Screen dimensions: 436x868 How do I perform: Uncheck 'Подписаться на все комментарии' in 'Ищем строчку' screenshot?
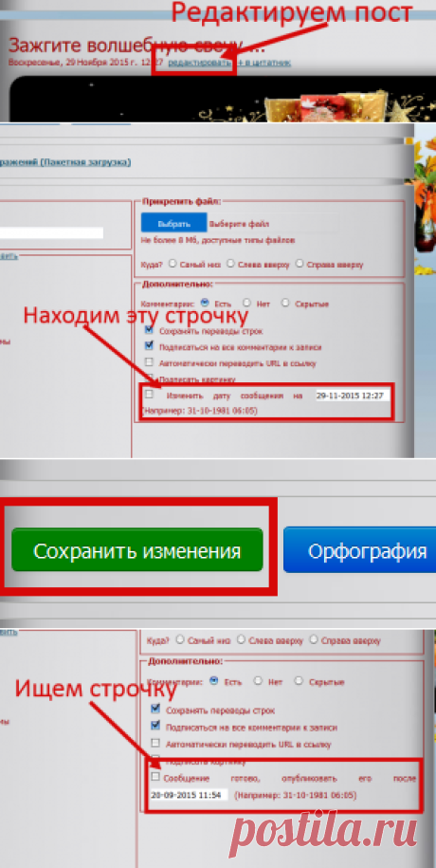click(x=155, y=725)
